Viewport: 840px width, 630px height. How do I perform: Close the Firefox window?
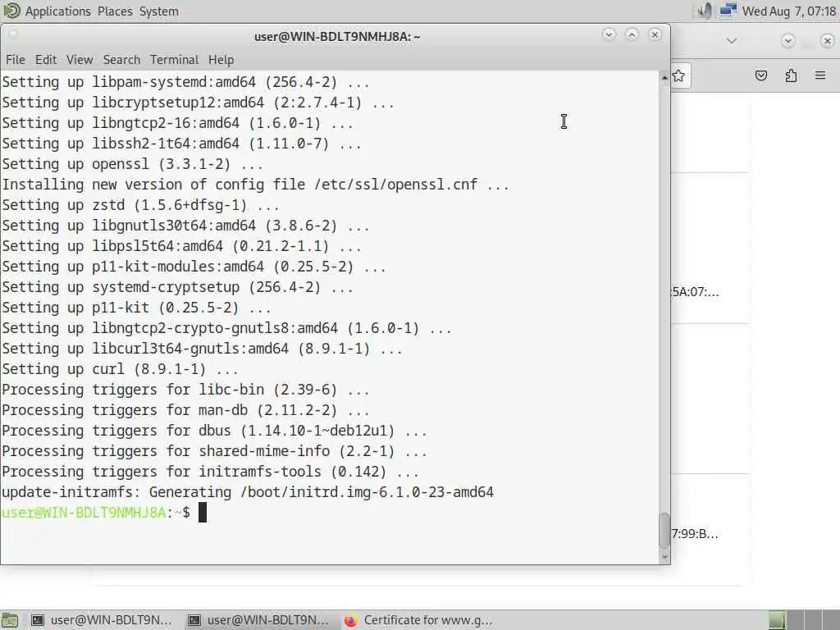point(827,41)
